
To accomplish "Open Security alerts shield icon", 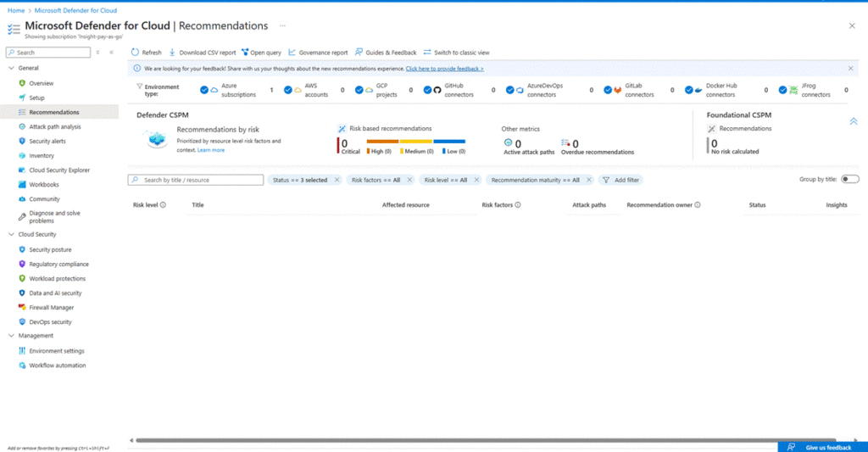I will coord(22,141).
